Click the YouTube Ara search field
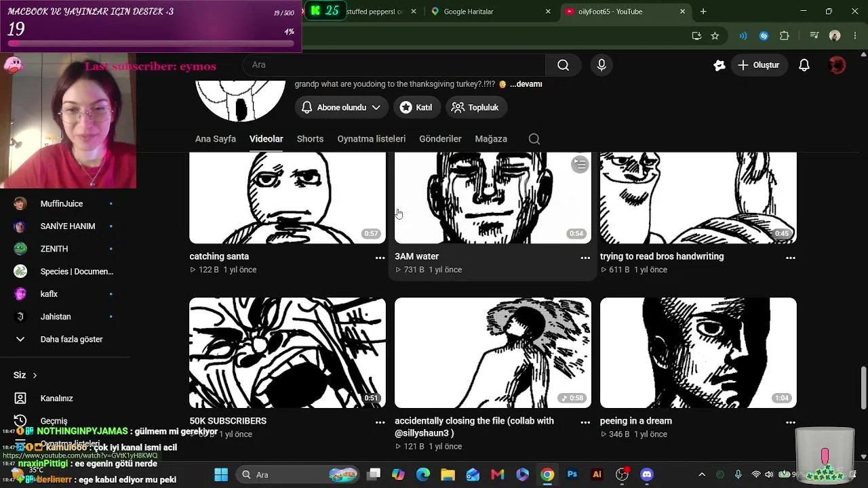868x488 pixels. (394, 65)
